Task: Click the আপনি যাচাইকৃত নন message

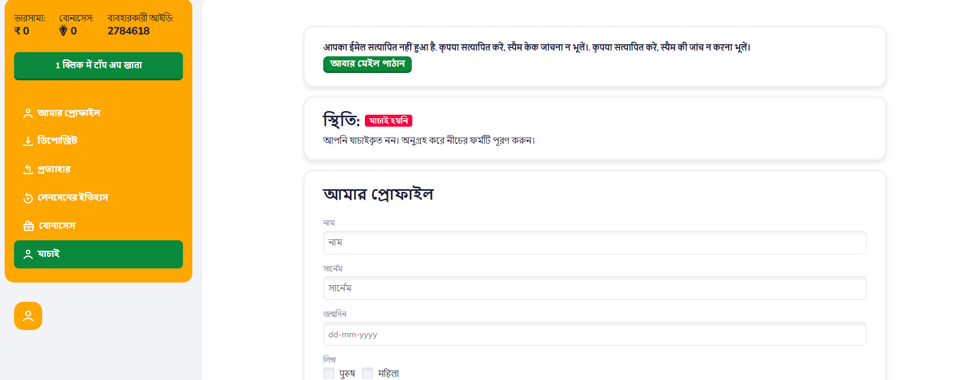Action: pyautogui.click(x=429, y=140)
